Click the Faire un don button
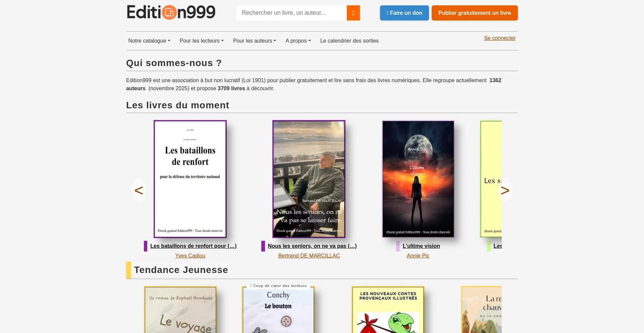The image size is (644, 333). pos(405,13)
